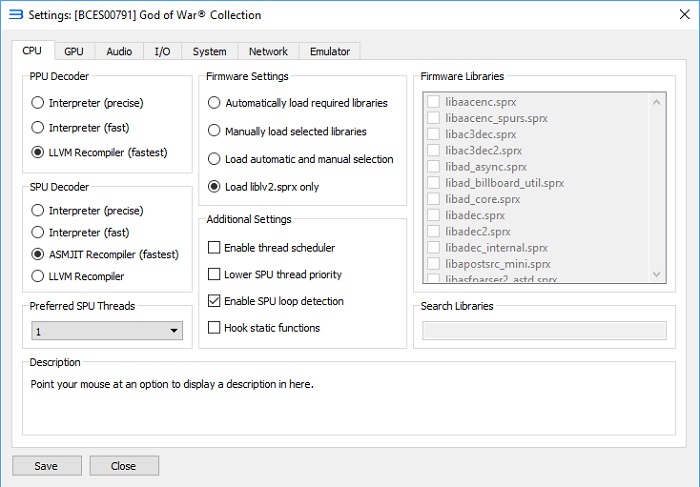The image size is (700, 487).
Task: Choose Manually load selected libraries
Action: (214, 131)
